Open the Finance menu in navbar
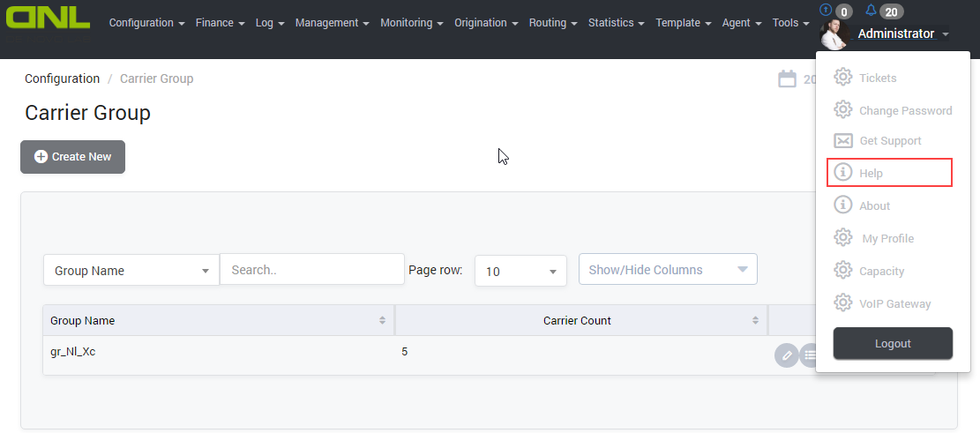This screenshot has width=980, height=433. (220, 23)
